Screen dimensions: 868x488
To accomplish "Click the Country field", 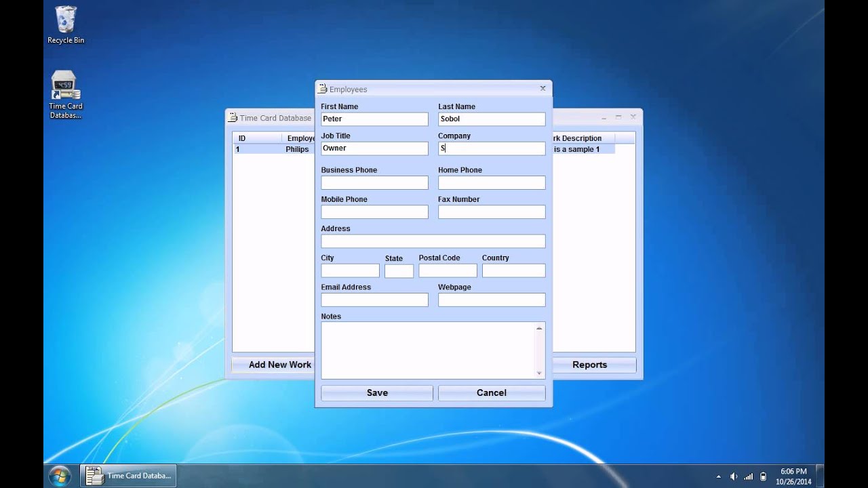I will [513, 270].
